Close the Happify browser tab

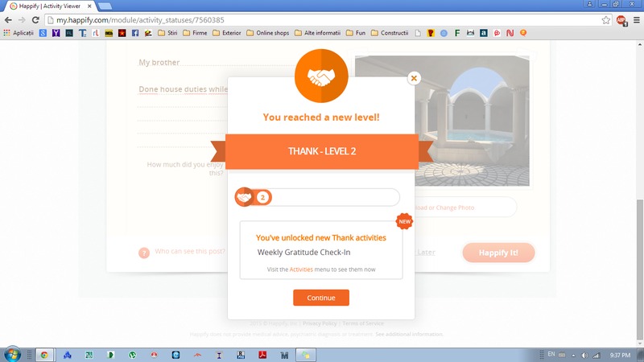(x=89, y=6)
